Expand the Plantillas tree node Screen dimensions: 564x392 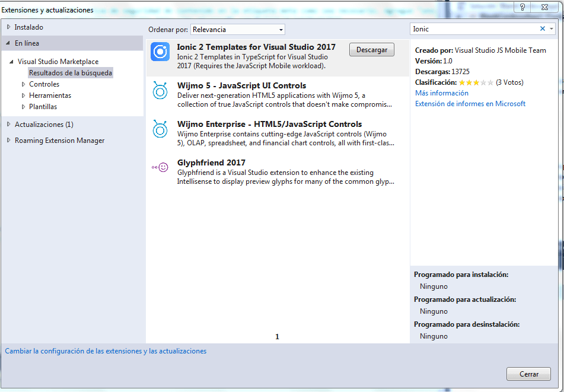[x=23, y=107]
